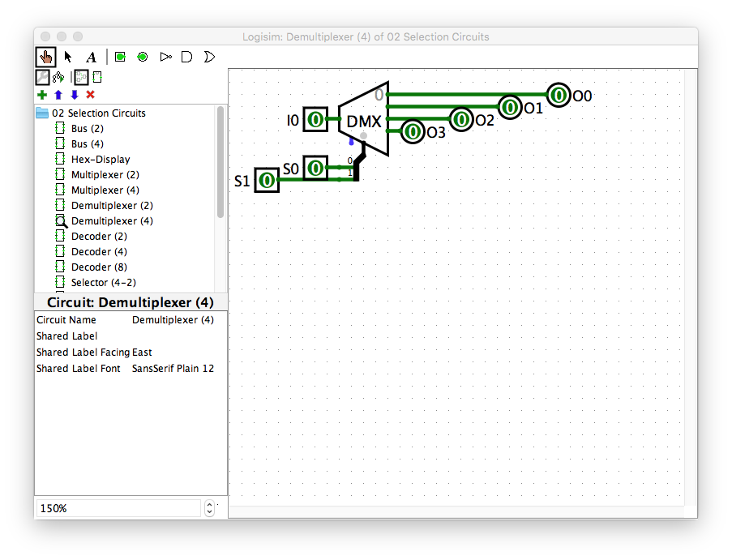Pick the AND gate tool
This screenshot has height=560, width=732.
tap(186, 57)
